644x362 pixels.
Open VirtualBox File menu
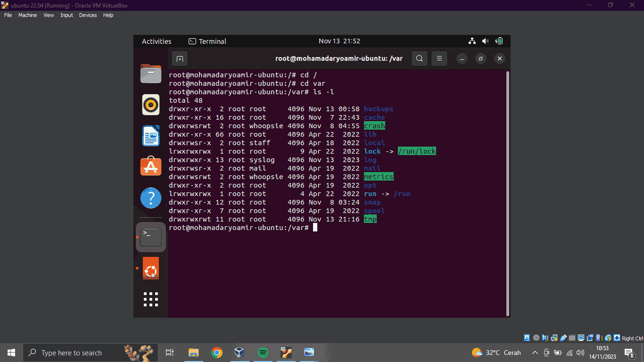click(x=8, y=15)
